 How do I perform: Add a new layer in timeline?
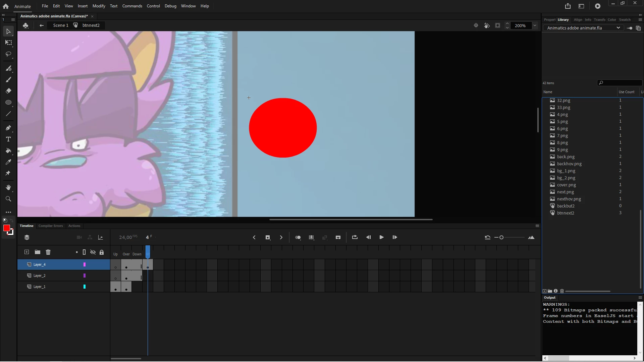click(27, 252)
